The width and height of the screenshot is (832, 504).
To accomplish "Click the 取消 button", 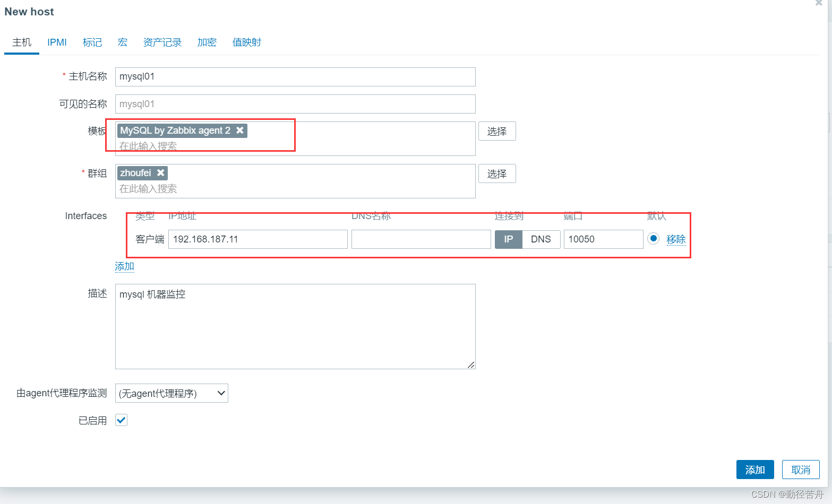I will point(801,470).
